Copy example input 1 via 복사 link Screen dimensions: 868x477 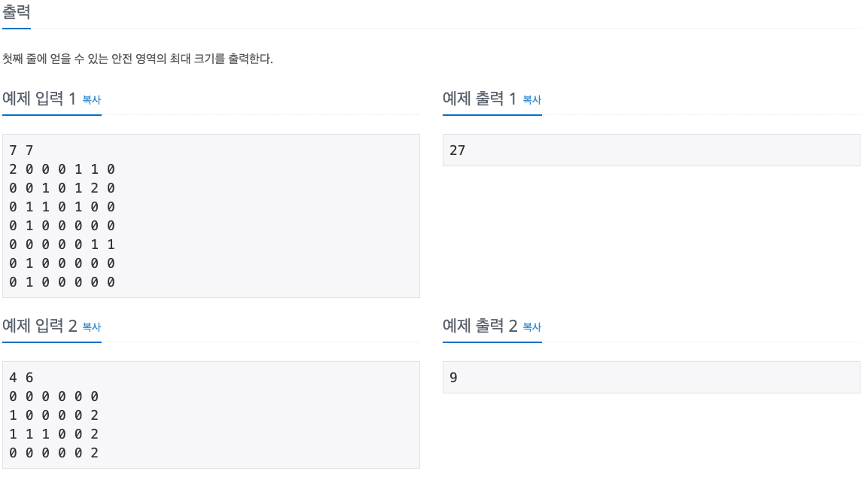(91, 99)
